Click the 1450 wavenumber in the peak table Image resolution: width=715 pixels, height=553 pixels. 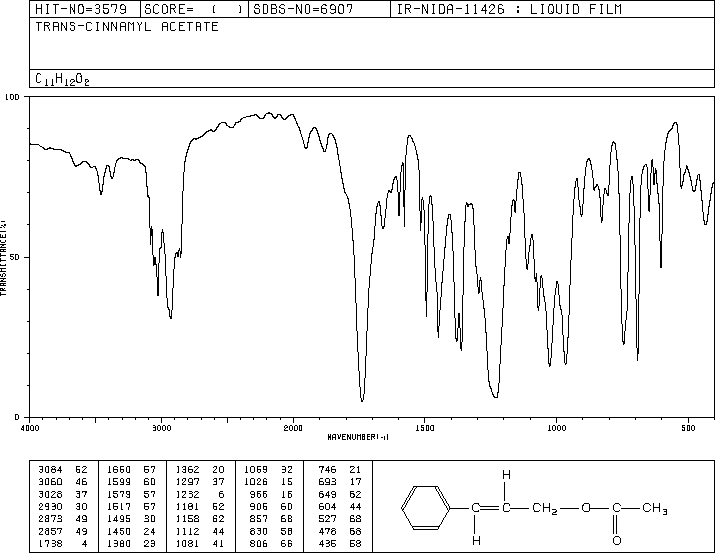(x=119, y=531)
